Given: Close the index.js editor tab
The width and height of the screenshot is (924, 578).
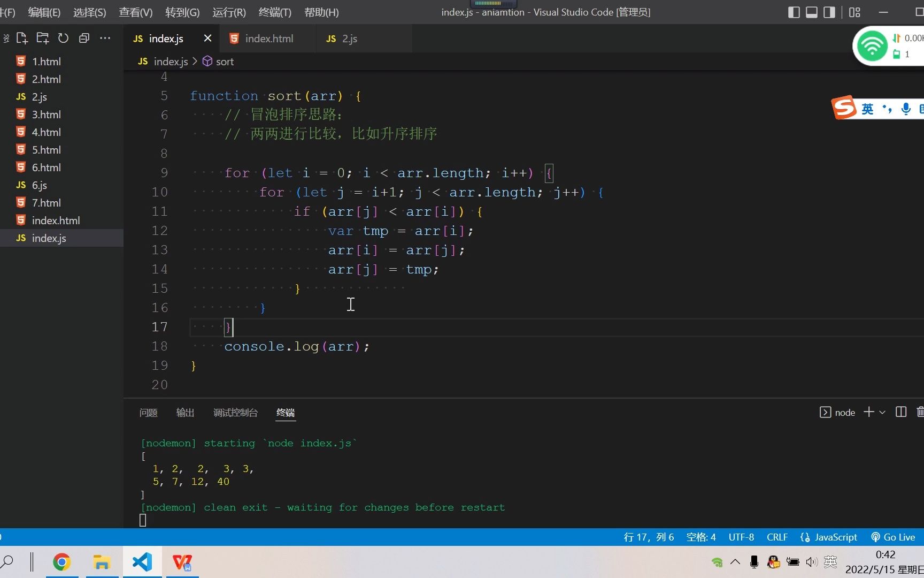Looking at the screenshot, I should click(208, 38).
